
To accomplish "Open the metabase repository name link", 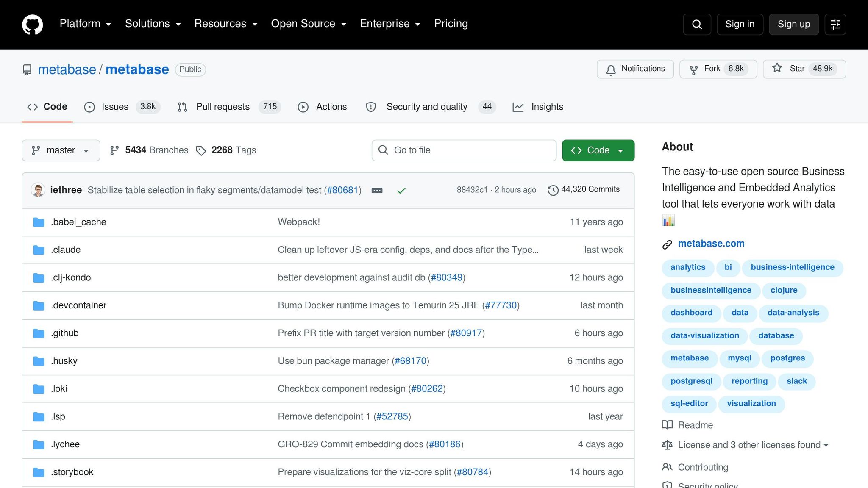I will [x=137, y=69].
